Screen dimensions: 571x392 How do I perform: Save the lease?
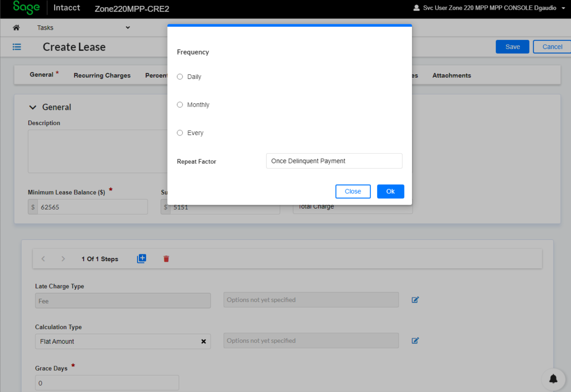tap(512, 47)
